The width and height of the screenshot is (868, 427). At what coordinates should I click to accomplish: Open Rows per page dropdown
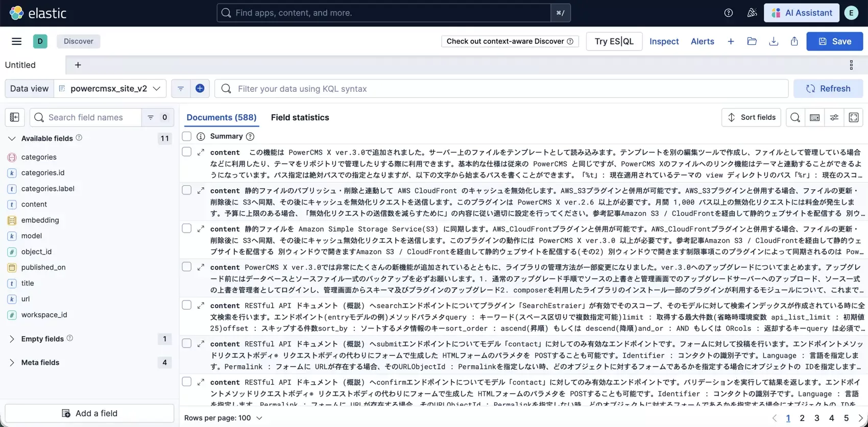223,418
